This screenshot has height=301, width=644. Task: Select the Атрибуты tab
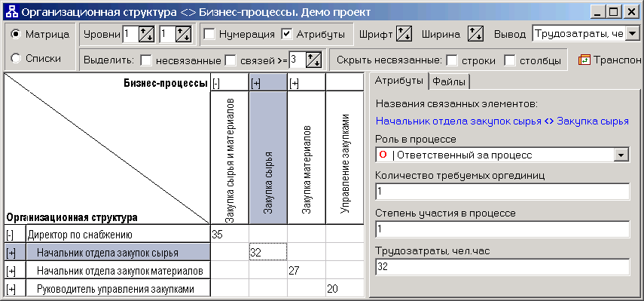[398, 81]
